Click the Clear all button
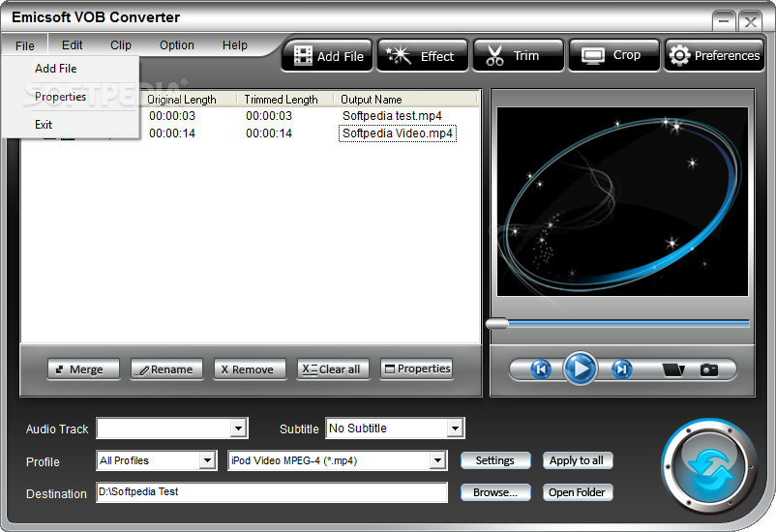This screenshot has height=532, width=776. coord(333,369)
